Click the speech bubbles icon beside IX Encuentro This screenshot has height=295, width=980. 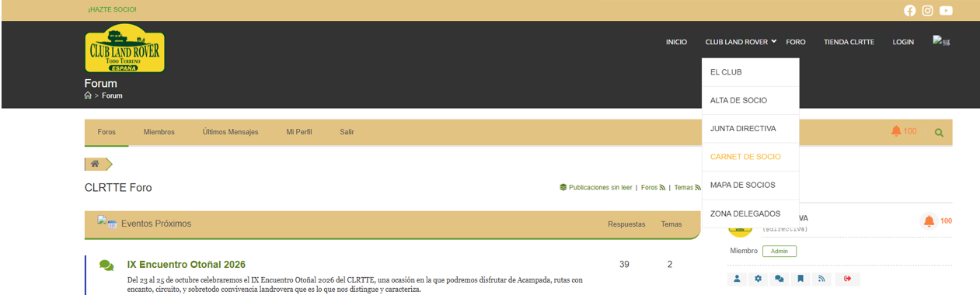tap(106, 265)
